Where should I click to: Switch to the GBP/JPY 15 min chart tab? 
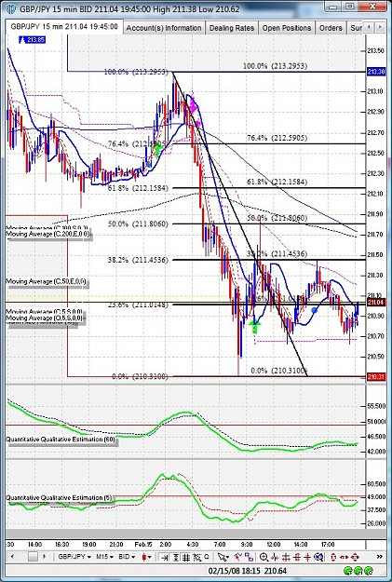tap(64, 27)
